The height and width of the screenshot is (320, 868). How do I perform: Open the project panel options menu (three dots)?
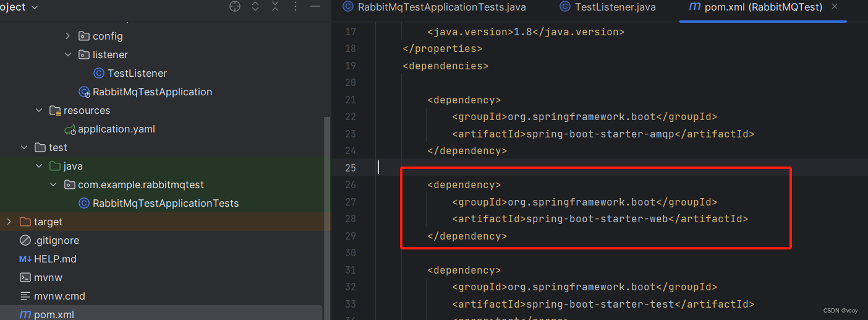296,7
